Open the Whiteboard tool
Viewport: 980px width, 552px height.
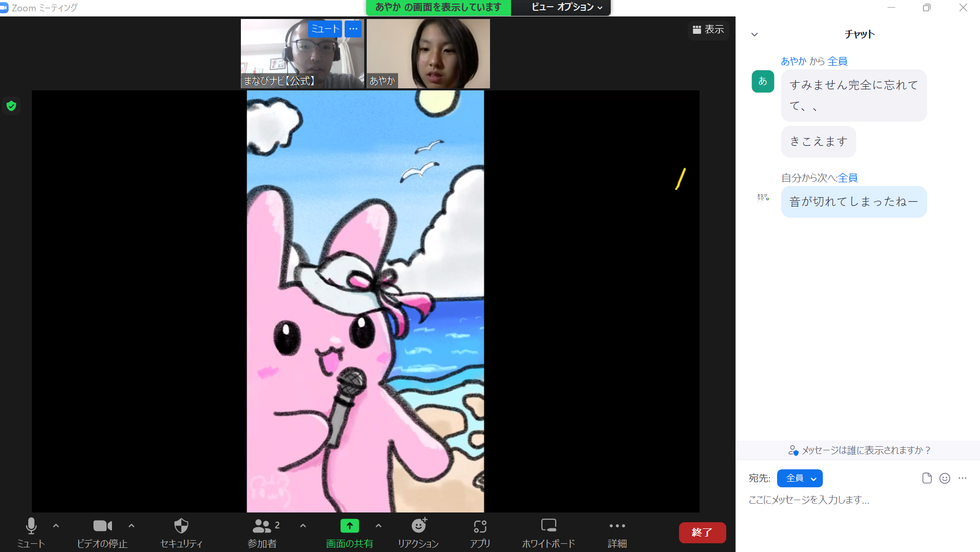549,532
